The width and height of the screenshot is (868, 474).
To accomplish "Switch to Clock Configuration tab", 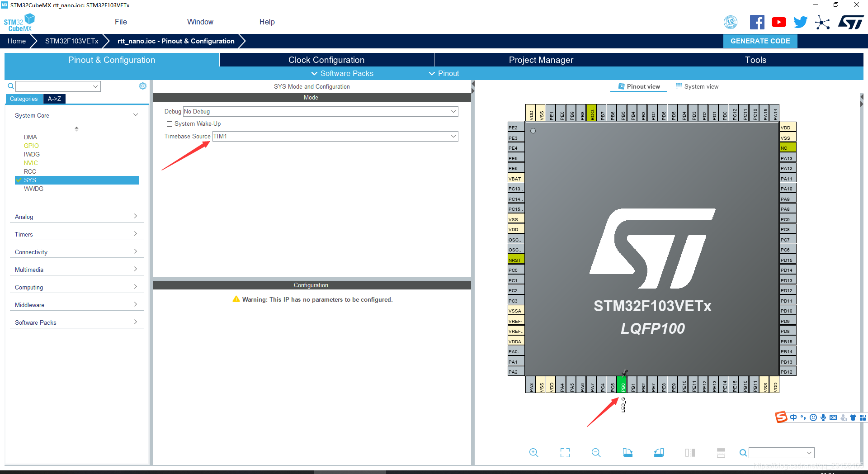I will click(x=326, y=60).
